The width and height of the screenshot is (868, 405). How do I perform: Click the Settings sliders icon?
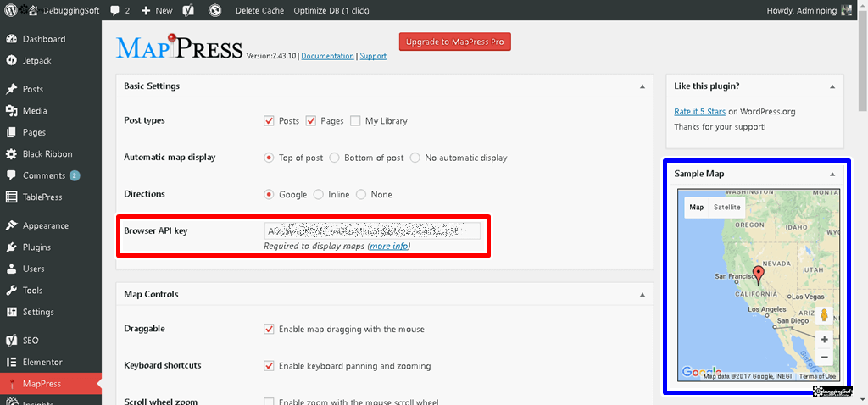tap(11, 312)
